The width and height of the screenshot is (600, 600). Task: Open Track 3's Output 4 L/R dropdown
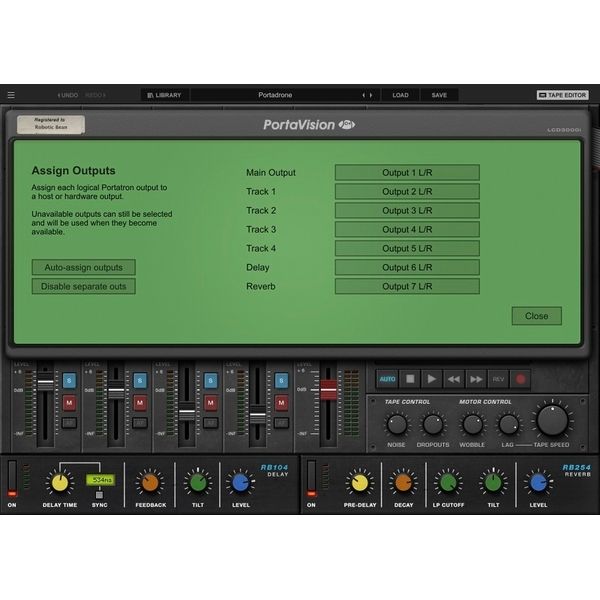click(407, 229)
